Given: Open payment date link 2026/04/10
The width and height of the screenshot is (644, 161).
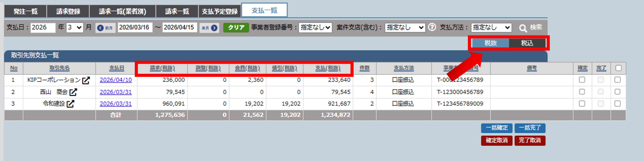Looking at the screenshot, I should [115, 80].
